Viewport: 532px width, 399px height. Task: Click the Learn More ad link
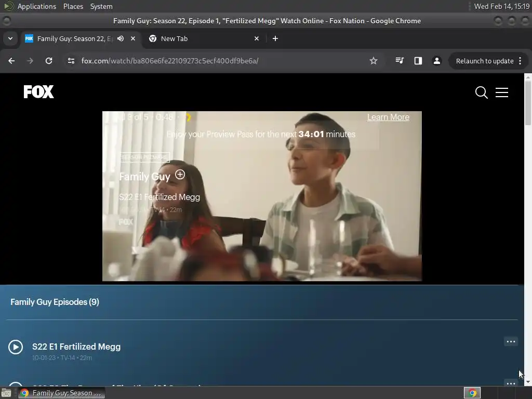point(388,117)
